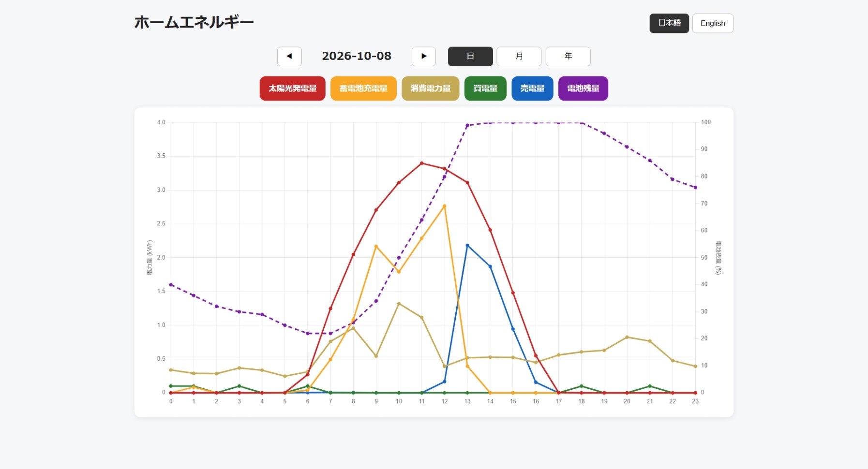Switch to 年 (year) view
The image size is (868, 469).
[x=568, y=56]
